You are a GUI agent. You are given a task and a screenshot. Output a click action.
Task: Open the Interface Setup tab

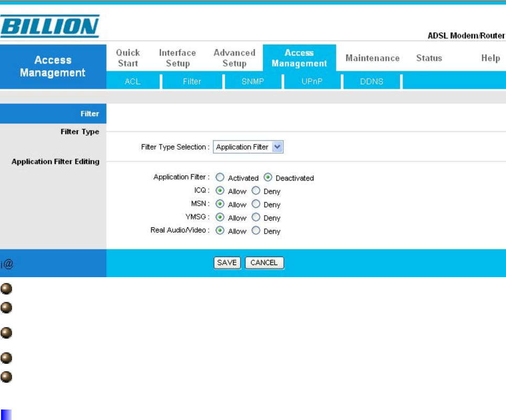(177, 58)
